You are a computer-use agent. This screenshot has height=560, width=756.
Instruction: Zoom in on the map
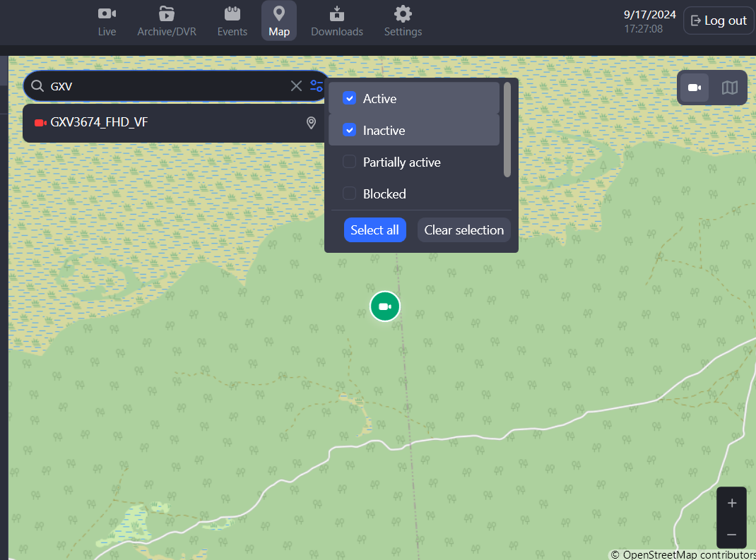[731, 504]
